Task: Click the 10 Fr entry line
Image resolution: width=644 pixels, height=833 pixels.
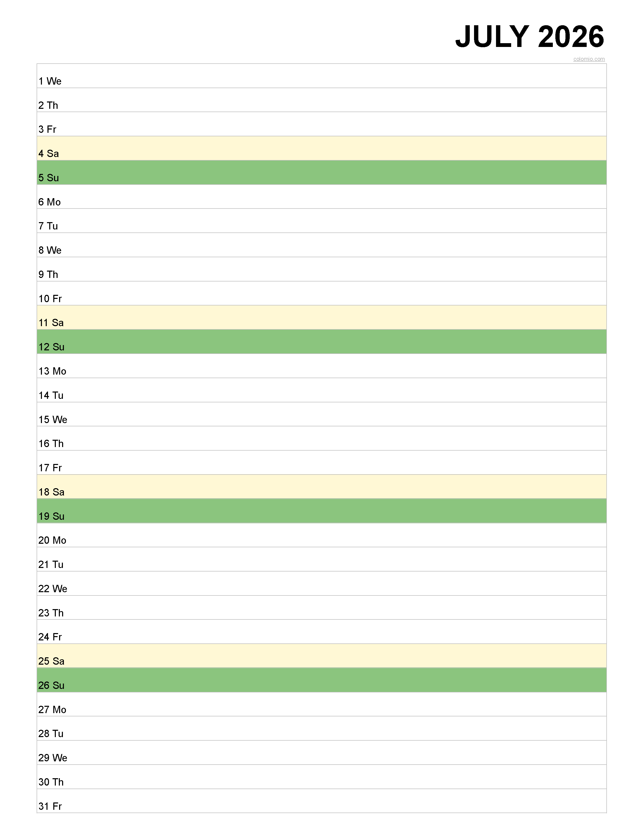Action: click(321, 293)
